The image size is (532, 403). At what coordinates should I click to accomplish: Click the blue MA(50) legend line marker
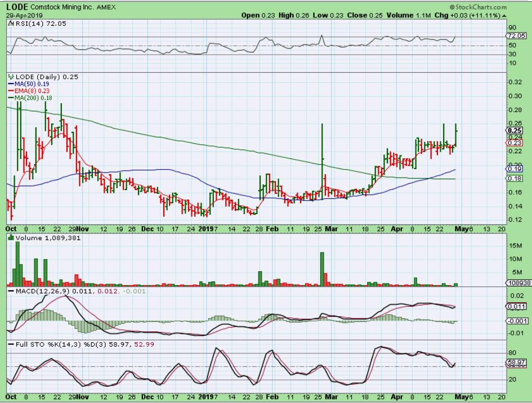click(x=11, y=83)
